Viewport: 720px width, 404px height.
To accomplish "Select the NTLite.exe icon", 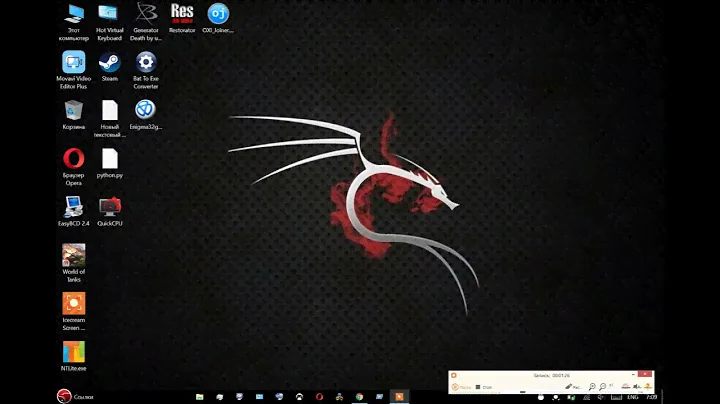I will (74, 352).
